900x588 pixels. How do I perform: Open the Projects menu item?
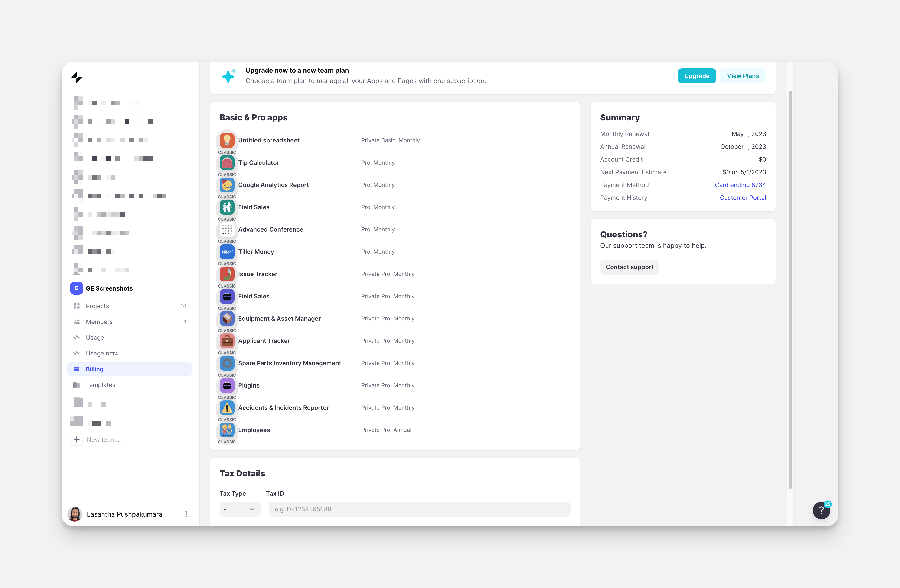pos(98,306)
